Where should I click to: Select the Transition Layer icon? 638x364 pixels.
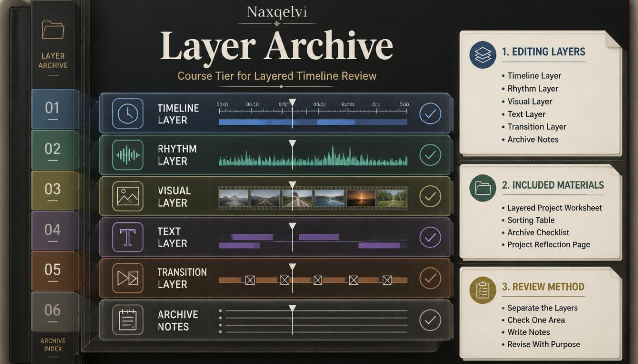click(128, 278)
